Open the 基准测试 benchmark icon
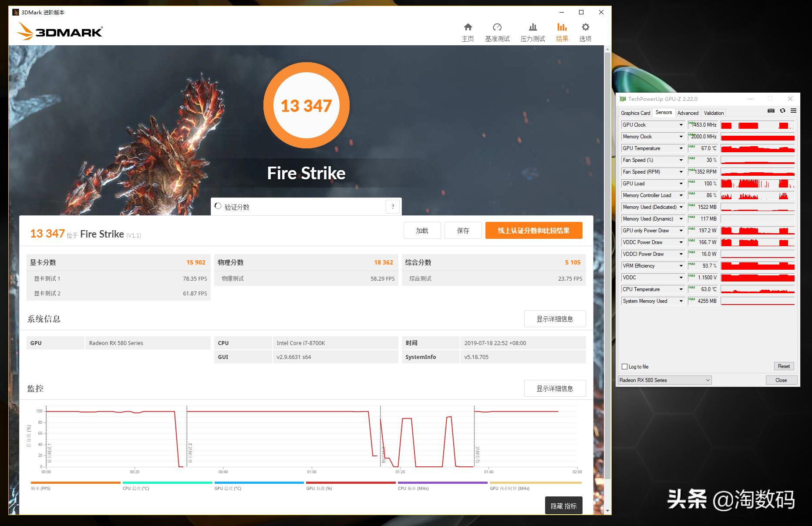812x526 pixels. [x=497, y=31]
